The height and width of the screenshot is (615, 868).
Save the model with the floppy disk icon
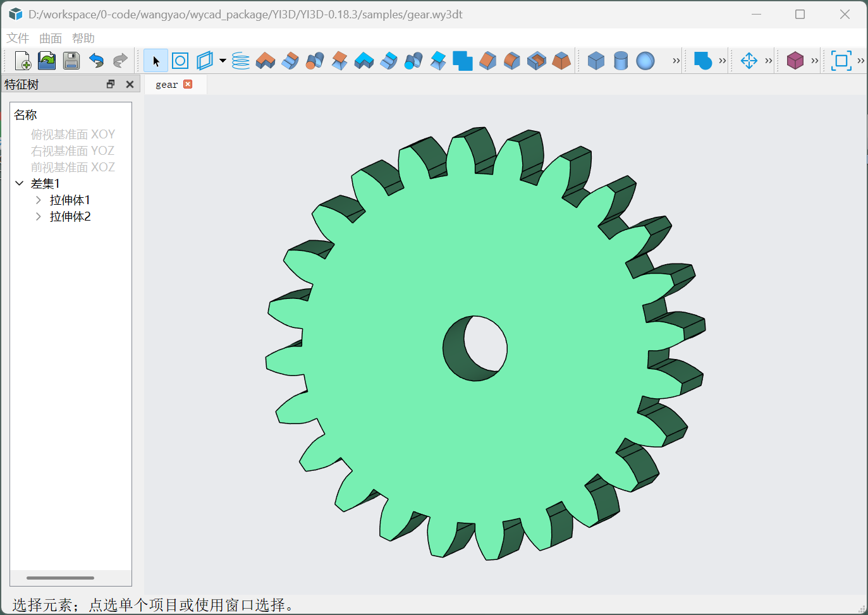click(x=71, y=61)
